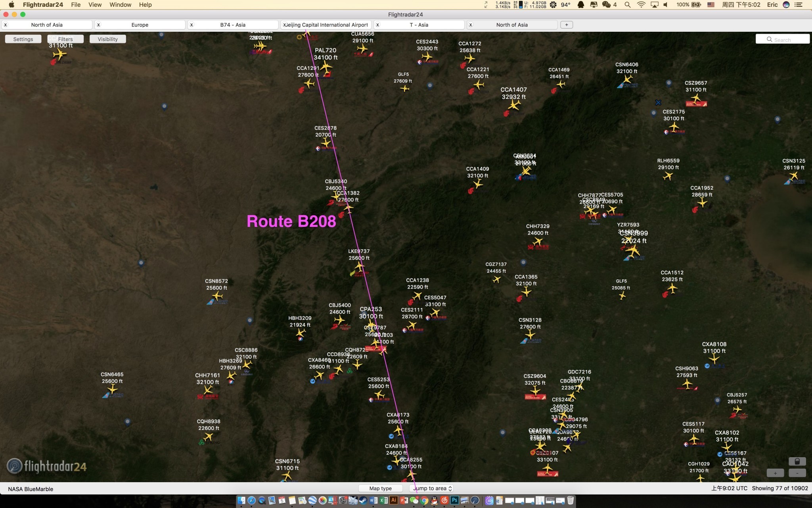The image size is (812, 508).
Task: Open the Visibility options
Action: 108,39
